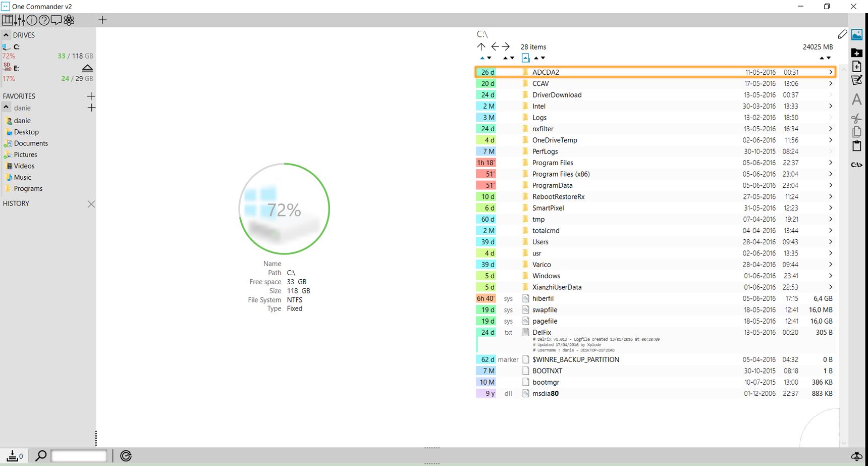Open Desktop favorite
The image size is (868, 466).
click(x=26, y=132)
